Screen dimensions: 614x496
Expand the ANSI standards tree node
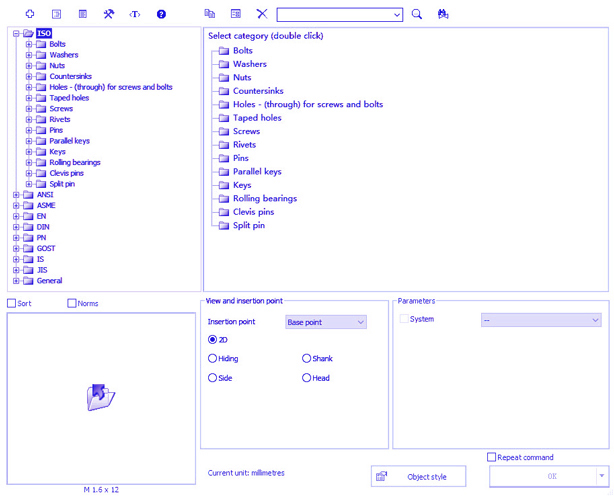tap(17, 195)
